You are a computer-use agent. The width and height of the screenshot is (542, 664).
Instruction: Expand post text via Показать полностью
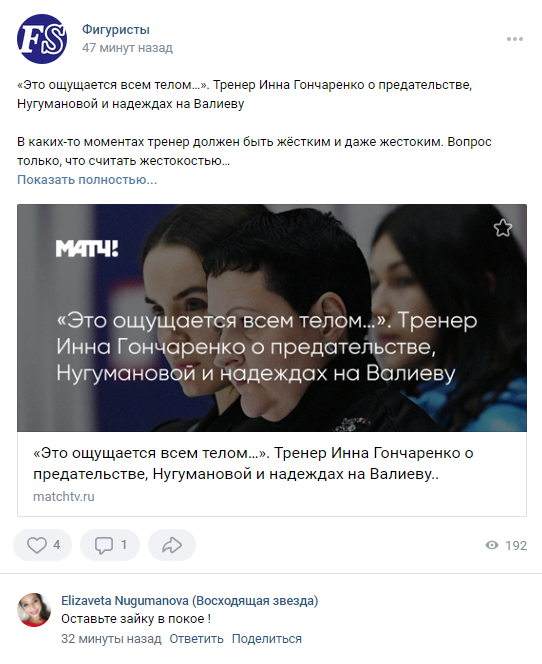click(87, 180)
